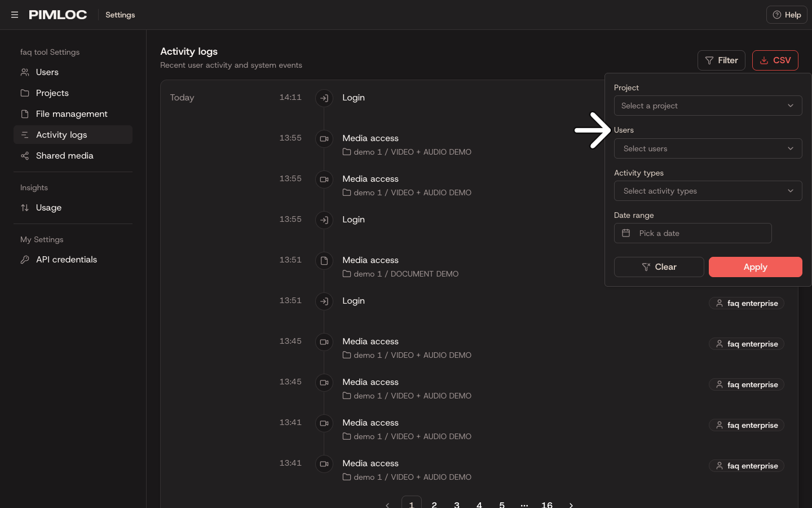Navigate to File management

coord(73,114)
